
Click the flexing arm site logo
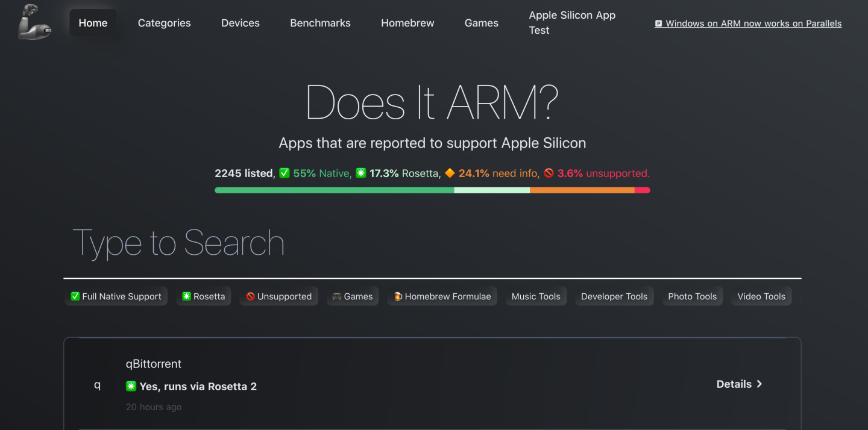click(x=34, y=22)
